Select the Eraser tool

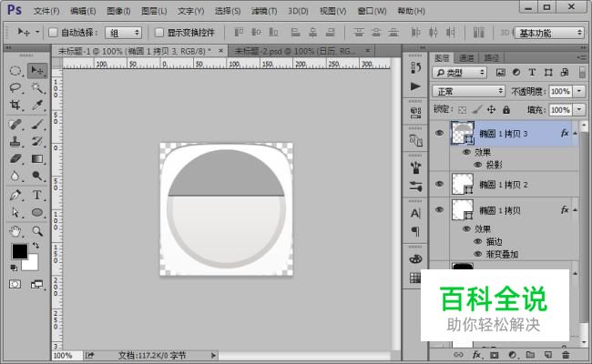point(15,159)
